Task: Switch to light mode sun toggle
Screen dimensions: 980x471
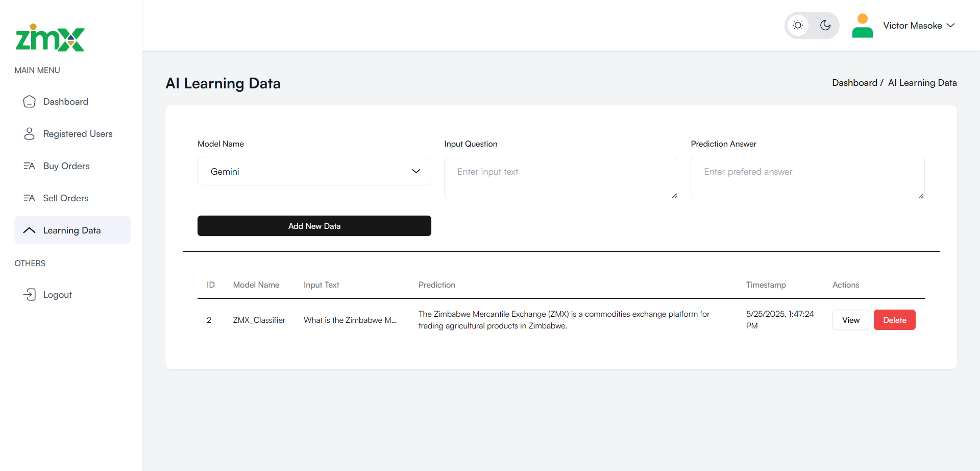Action: 798,26
